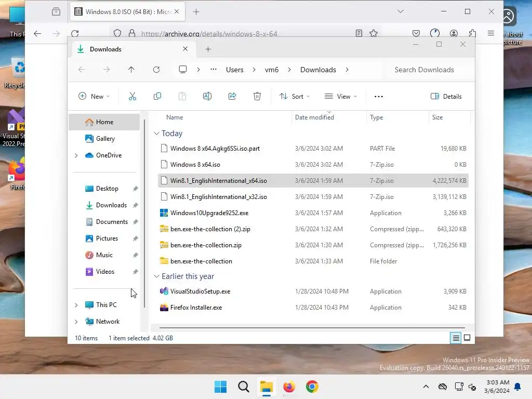Screen dimensions: 532x399
Task: Toggle Firefox reader view icon
Action: tap(359, 33)
